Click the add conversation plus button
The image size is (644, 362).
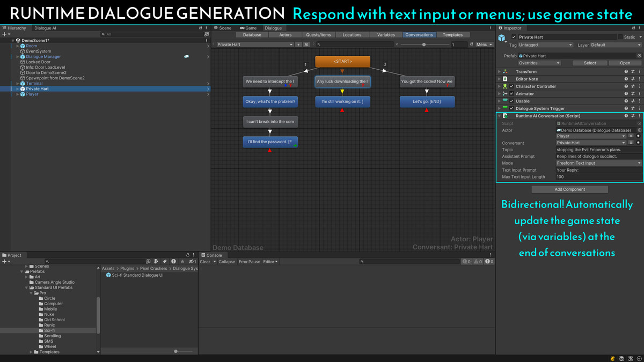pyautogui.click(x=298, y=45)
